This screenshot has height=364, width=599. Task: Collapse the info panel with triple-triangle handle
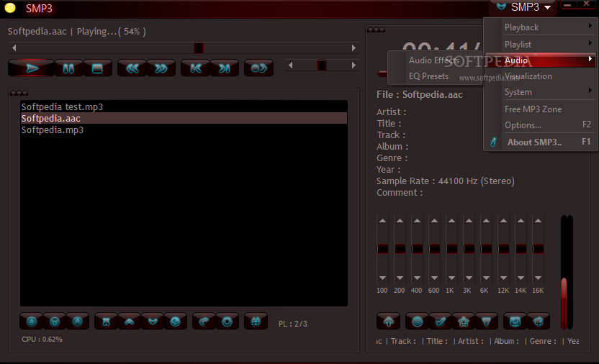[377, 29]
